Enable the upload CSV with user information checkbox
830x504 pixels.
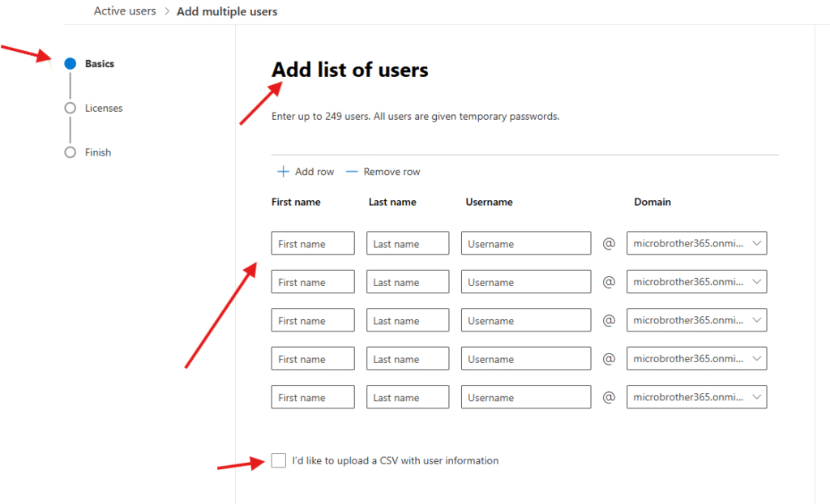[279, 461]
